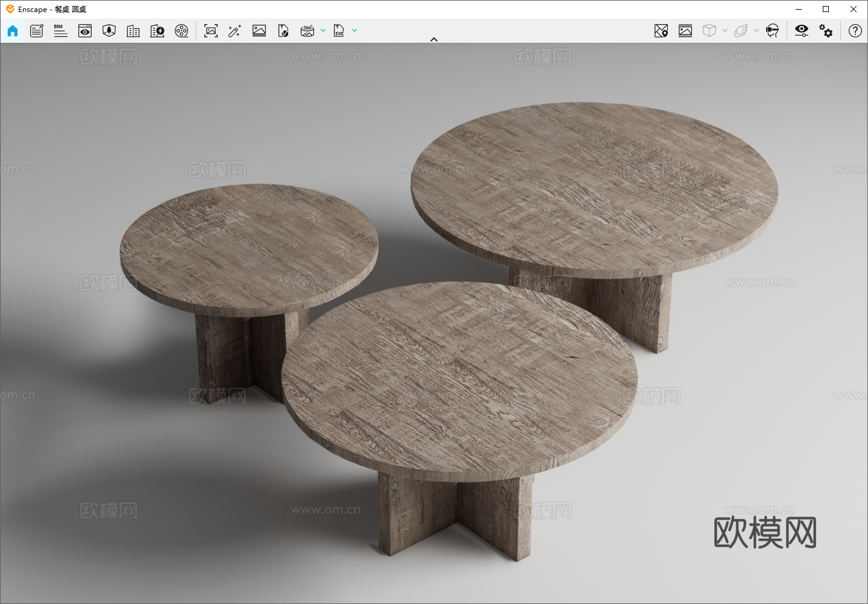Expand the EXE export dropdown arrow
Viewport: 868px width, 604px height.
coord(354,30)
